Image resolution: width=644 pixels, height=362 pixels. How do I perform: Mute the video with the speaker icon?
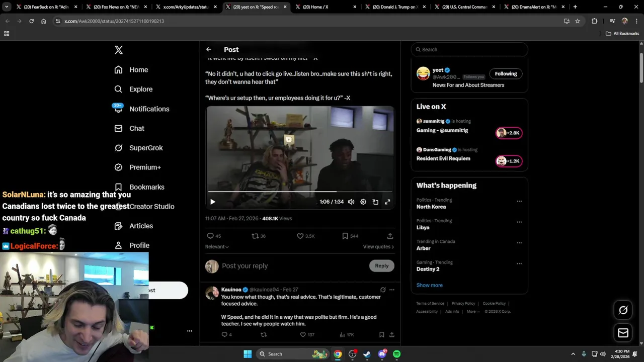click(x=351, y=202)
